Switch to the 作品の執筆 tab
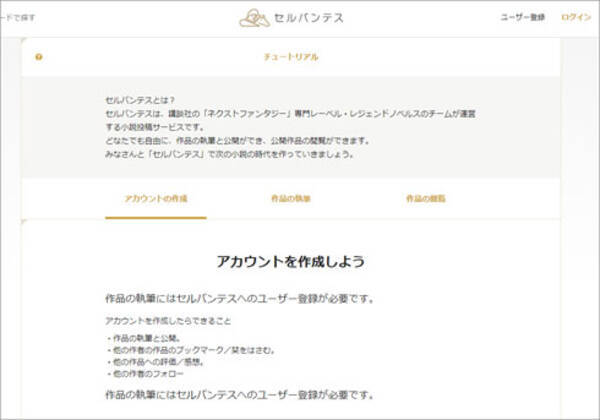 pyautogui.click(x=291, y=198)
